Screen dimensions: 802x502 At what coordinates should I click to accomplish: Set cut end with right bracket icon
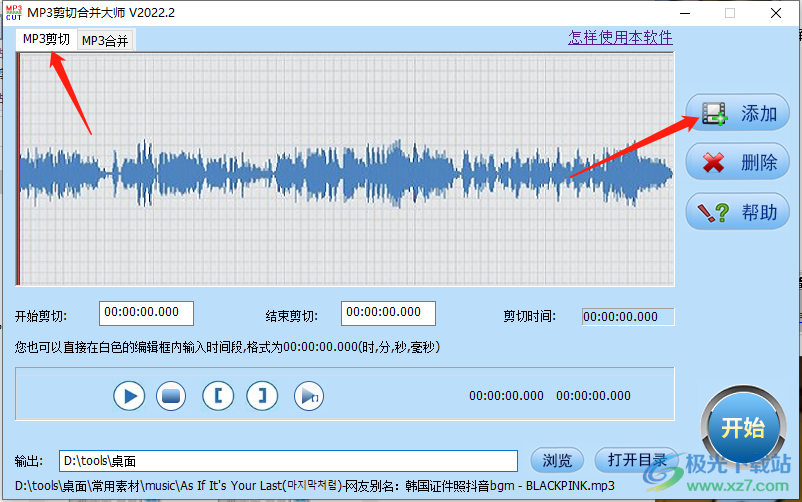(x=262, y=395)
